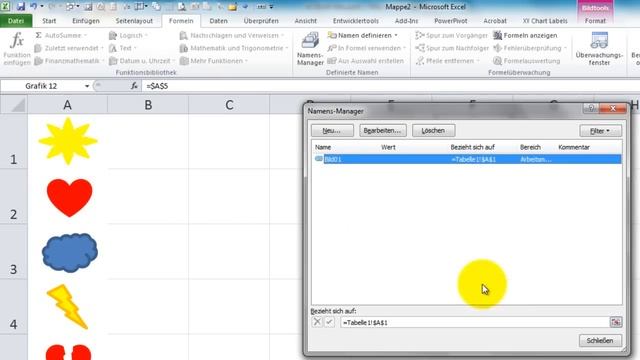Open Nachschlagen und Verweisen functions
Image resolution: width=640 pixels, height=360 pixels.
coord(231,36)
